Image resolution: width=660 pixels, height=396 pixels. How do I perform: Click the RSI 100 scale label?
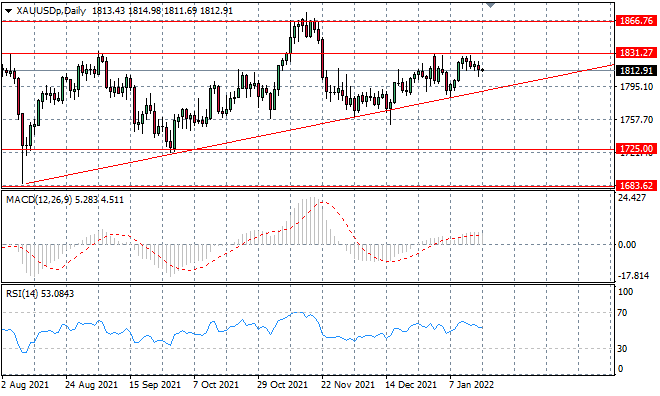tap(625, 292)
